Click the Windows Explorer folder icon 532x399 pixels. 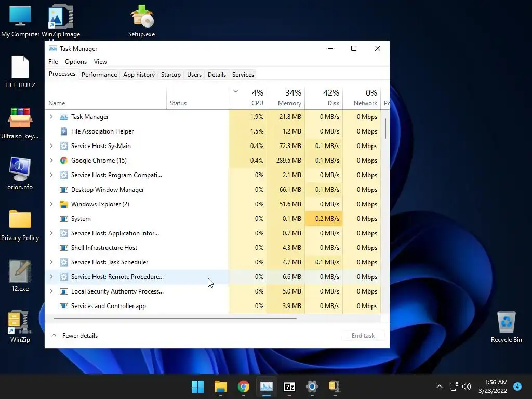(x=64, y=204)
